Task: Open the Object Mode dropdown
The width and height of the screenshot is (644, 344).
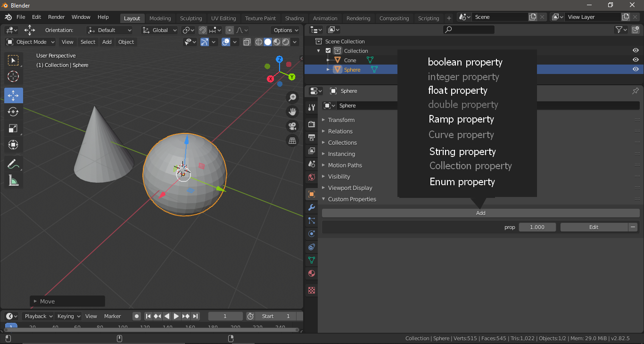Action: pyautogui.click(x=31, y=42)
